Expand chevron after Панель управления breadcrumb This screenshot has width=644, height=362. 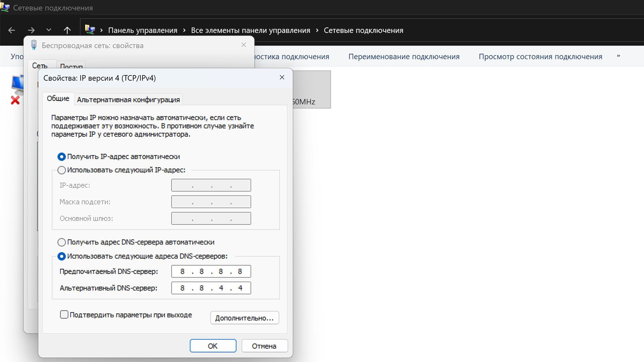(184, 31)
